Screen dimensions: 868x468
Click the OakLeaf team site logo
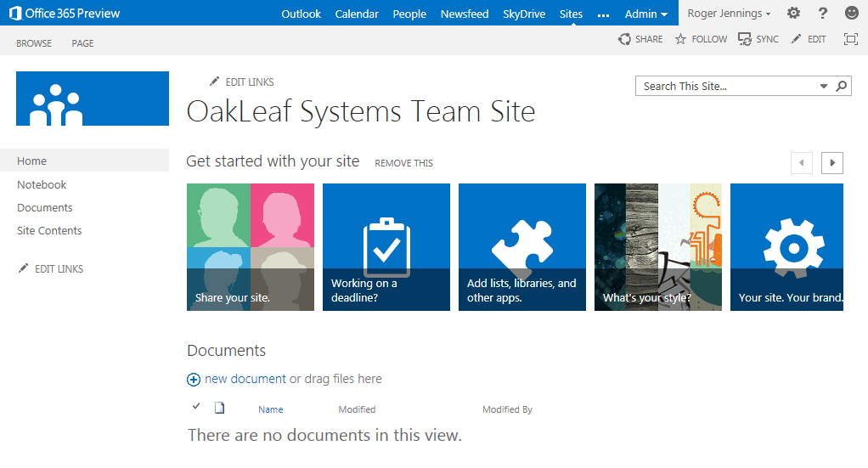click(93, 99)
